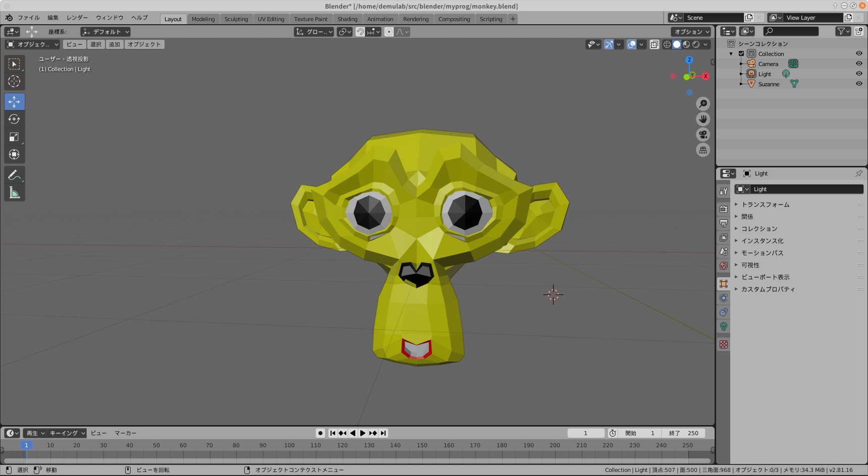Open the transform orientation グロー dropdown
The height and width of the screenshot is (476, 868).
click(314, 32)
